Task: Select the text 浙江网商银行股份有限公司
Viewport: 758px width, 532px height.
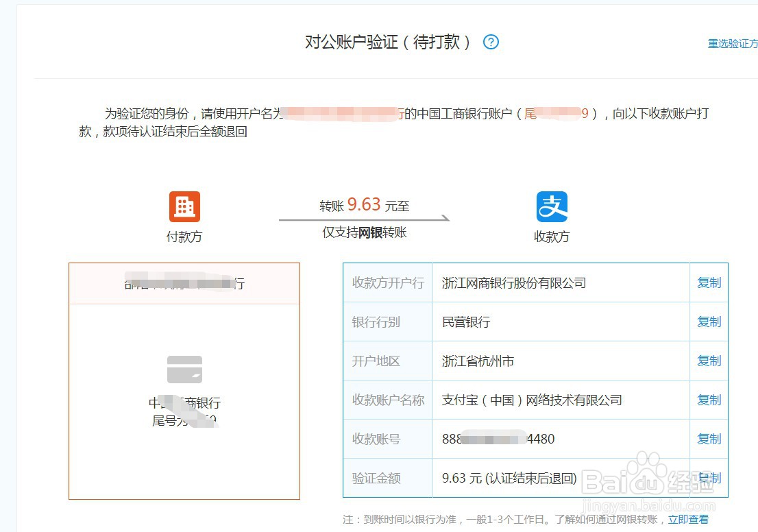Action: pos(514,283)
